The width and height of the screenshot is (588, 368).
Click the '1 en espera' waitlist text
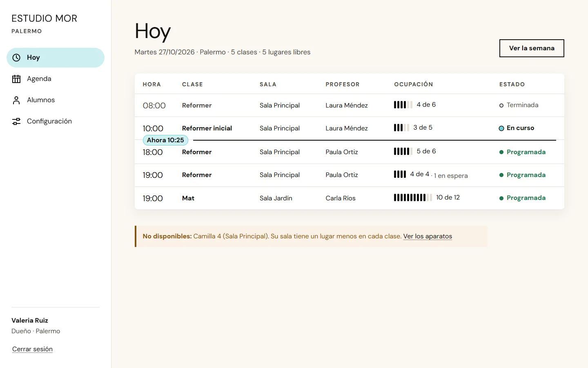(451, 176)
